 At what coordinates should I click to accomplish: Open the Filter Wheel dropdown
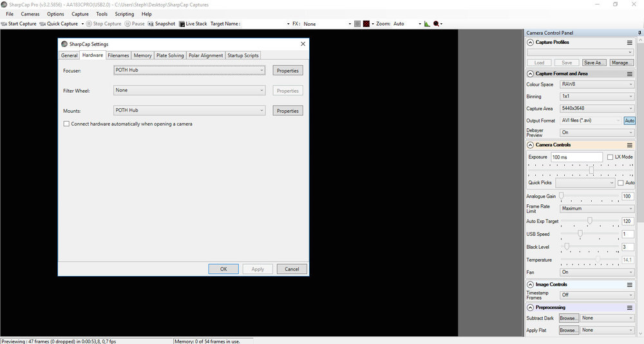[189, 90]
